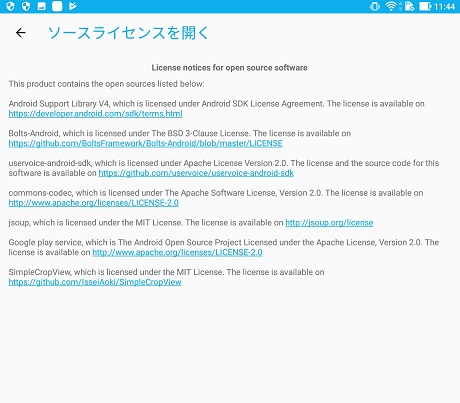Open the uservoice-android-sdk GitHub link
The image size is (460, 403).
tap(196, 173)
